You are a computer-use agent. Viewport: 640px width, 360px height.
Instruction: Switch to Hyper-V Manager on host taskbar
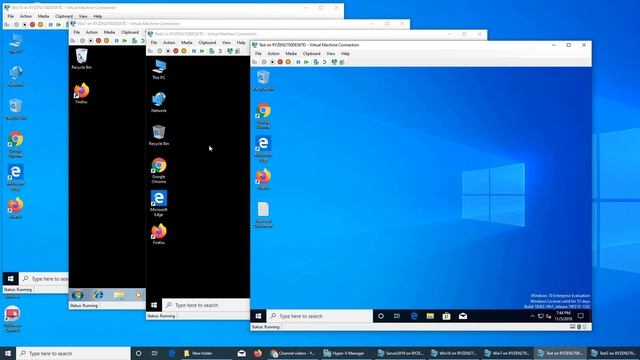coord(344,353)
